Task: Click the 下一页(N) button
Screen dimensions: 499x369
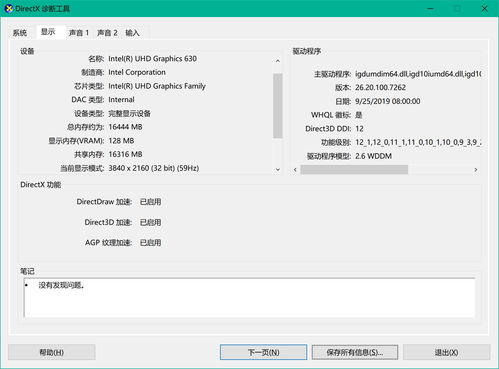Action: 263,352
